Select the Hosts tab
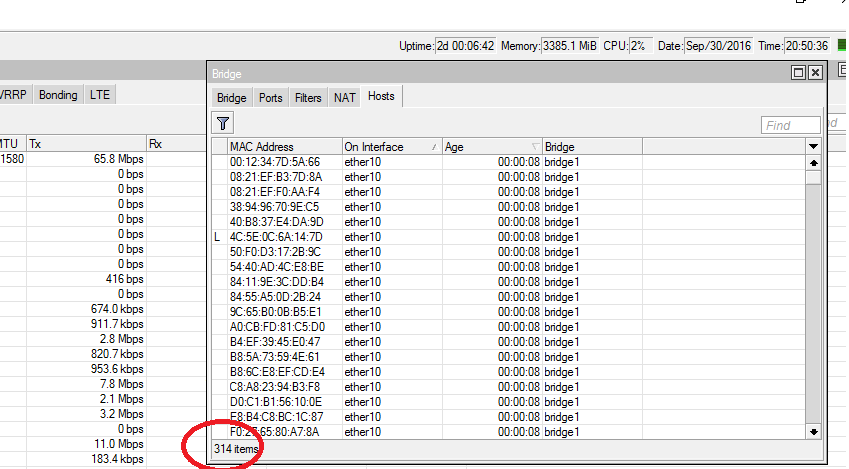 [x=381, y=96]
